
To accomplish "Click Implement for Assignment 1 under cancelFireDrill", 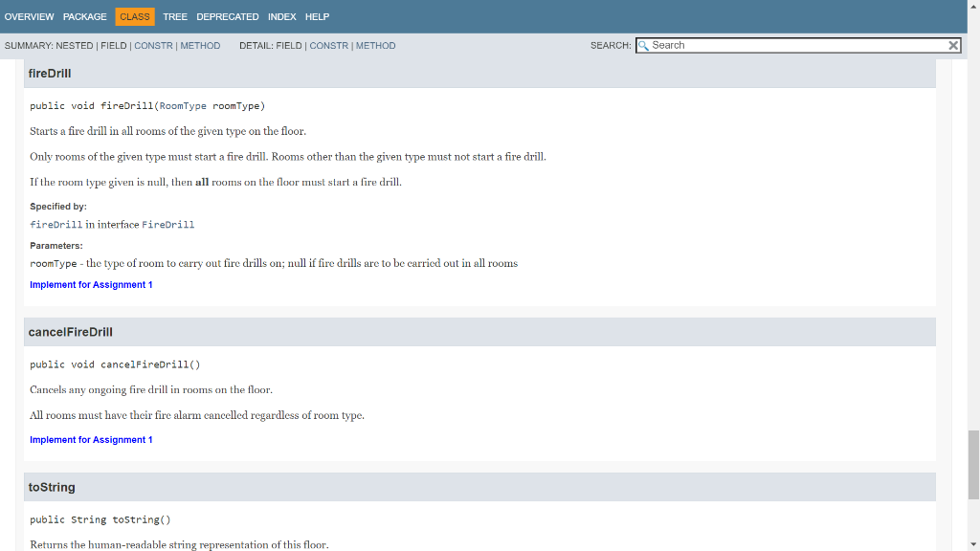I will (x=91, y=439).
